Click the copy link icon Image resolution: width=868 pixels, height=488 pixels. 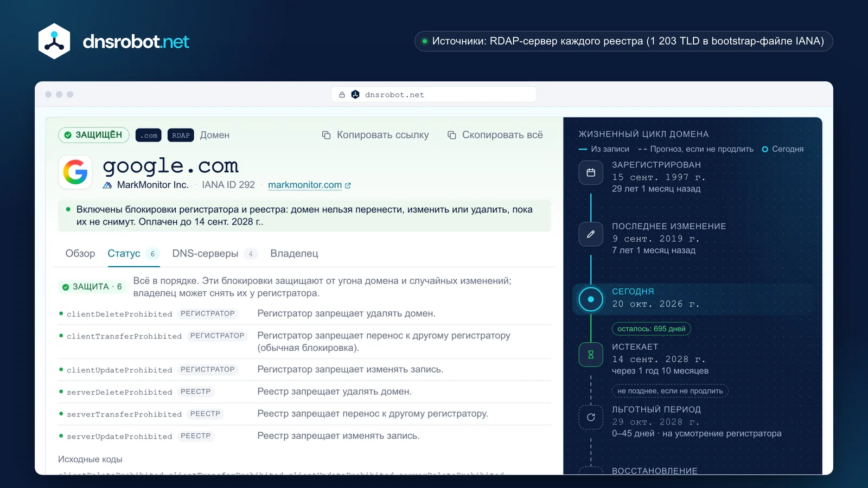tap(326, 135)
